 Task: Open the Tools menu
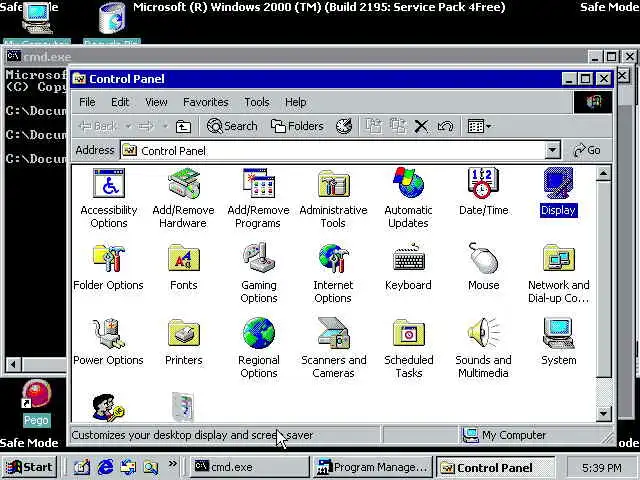point(257,102)
